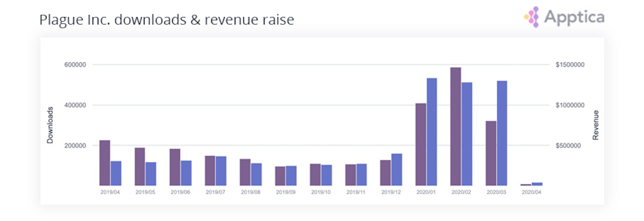
Task: Click the 'Revenue' axis title
Action: pyautogui.click(x=596, y=125)
